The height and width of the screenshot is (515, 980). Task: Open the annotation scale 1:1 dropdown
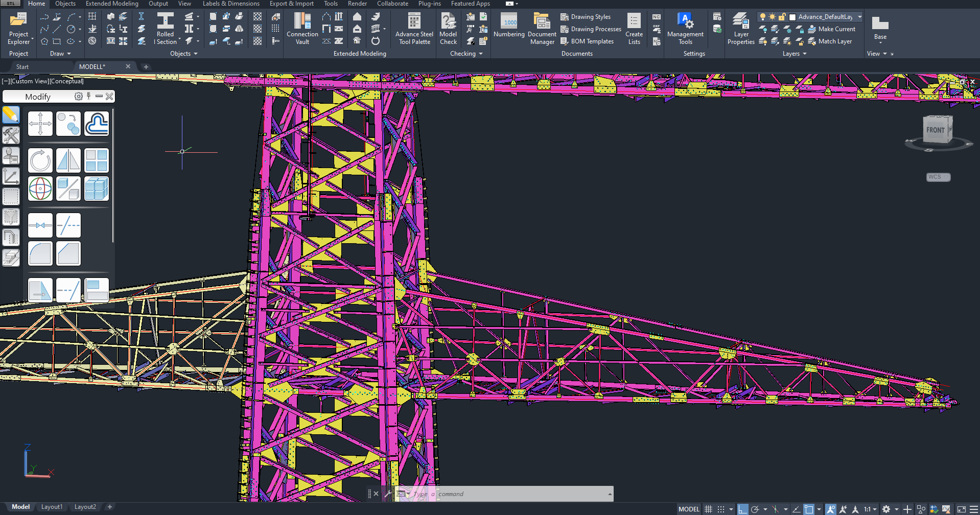click(x=870, y=509)
